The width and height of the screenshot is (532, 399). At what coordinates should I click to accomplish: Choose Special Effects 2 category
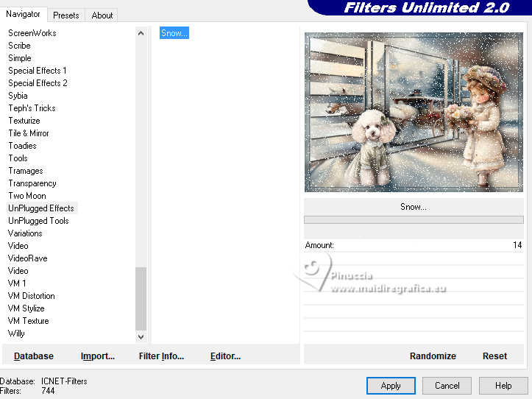pyautogui.click(x=38, y=83)
